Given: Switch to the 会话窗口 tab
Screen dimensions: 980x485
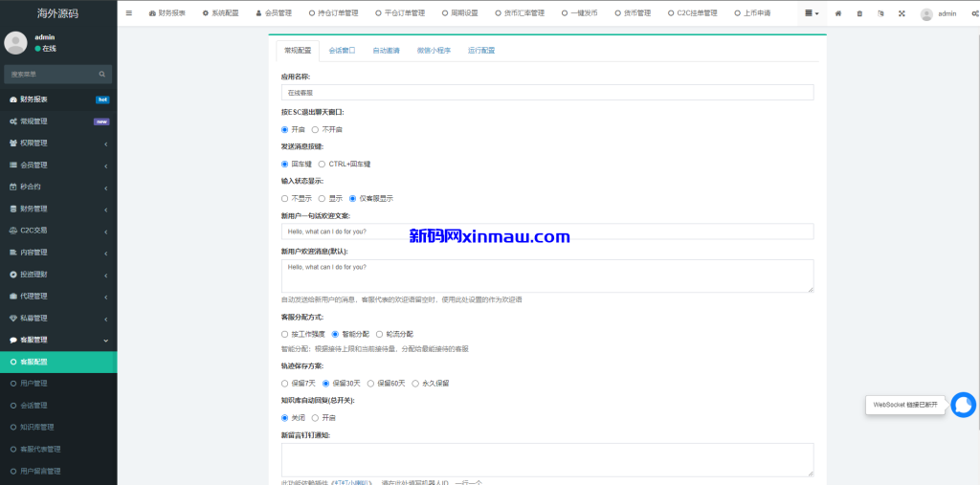Looking at the screenshot, I should [342, 51].
